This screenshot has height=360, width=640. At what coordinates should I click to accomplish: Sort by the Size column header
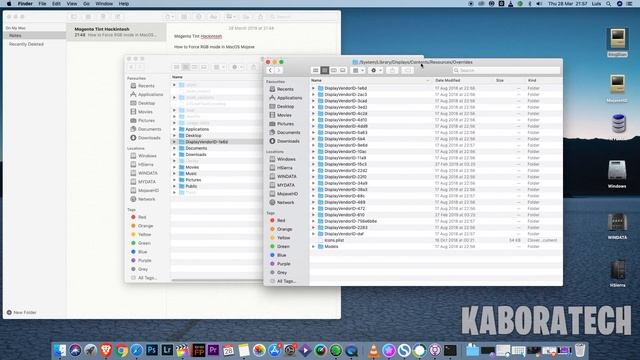coord(500,80)
